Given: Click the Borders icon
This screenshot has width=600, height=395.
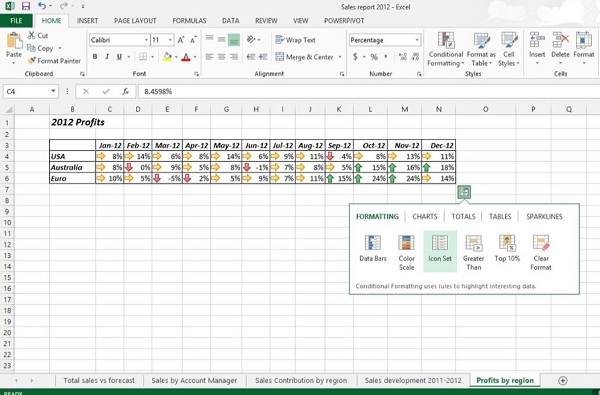Looking at the screenshot, I should click(143, 57).
